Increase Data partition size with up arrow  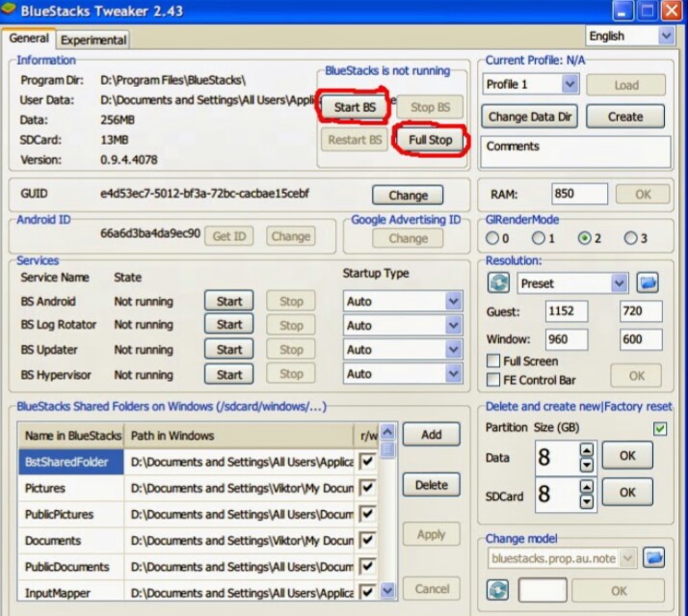point(585,448)
